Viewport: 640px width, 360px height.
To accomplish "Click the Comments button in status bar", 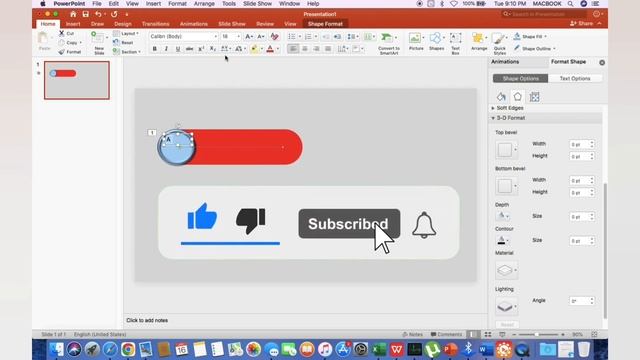I will pos(446,334).
